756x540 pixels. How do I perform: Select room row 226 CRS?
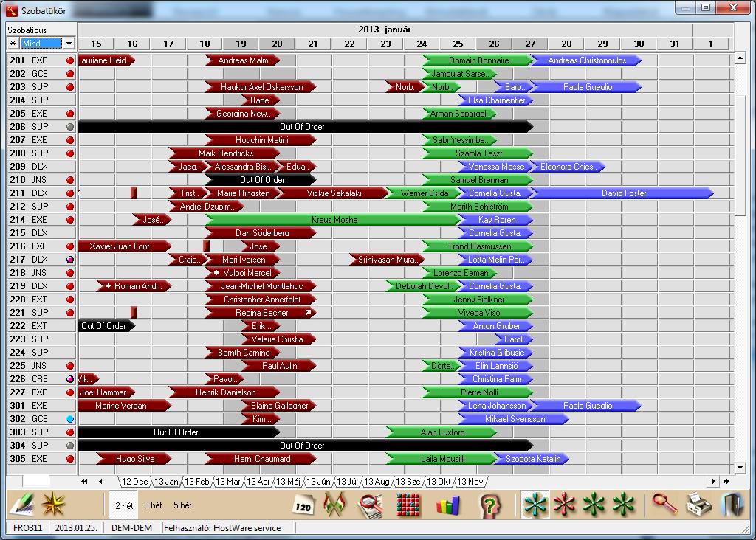[x=41, y=379]
